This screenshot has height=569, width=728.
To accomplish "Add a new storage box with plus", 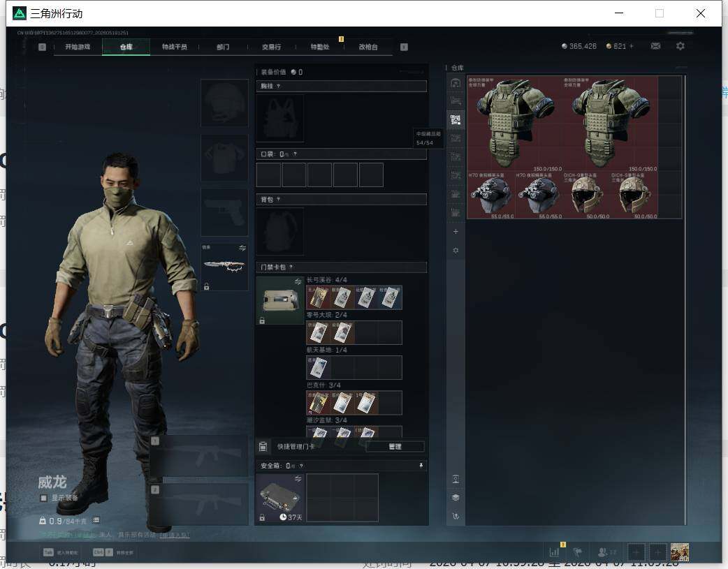I will coord(456,232).
